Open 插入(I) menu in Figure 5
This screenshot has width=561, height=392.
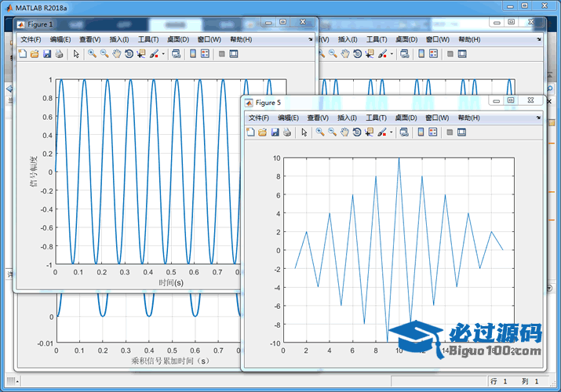click(347, 118)
